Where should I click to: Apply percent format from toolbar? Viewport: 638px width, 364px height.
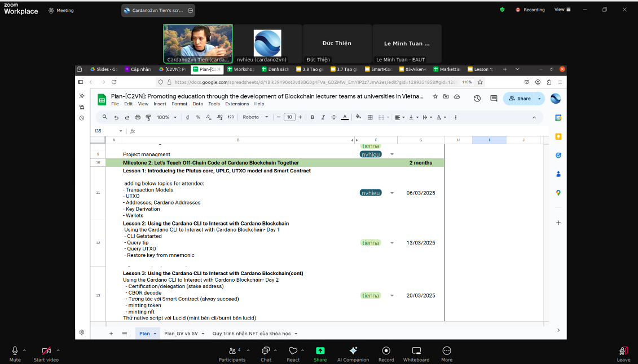pos(198,117)
